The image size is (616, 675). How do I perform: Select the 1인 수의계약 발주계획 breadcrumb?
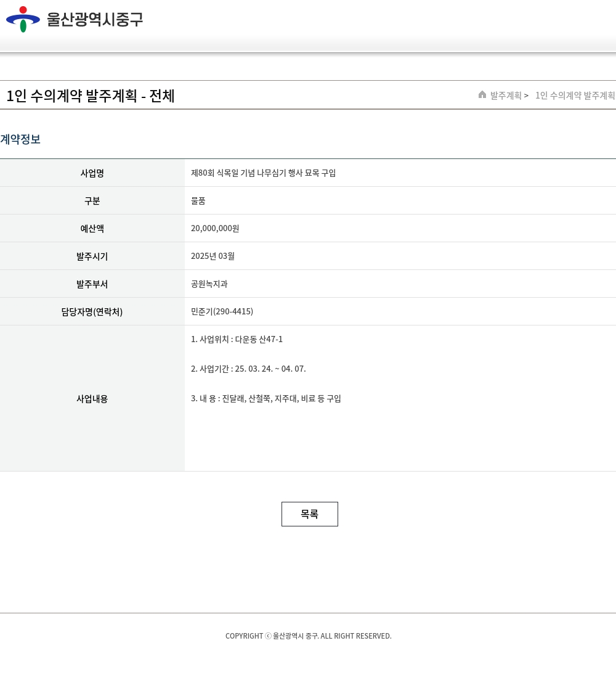(575, 96)
